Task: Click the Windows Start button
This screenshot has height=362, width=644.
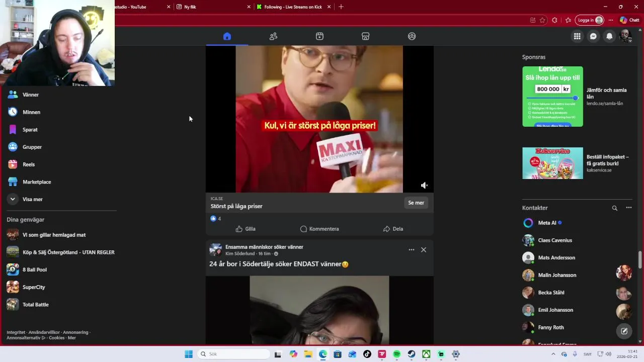Action: [189, 354]
